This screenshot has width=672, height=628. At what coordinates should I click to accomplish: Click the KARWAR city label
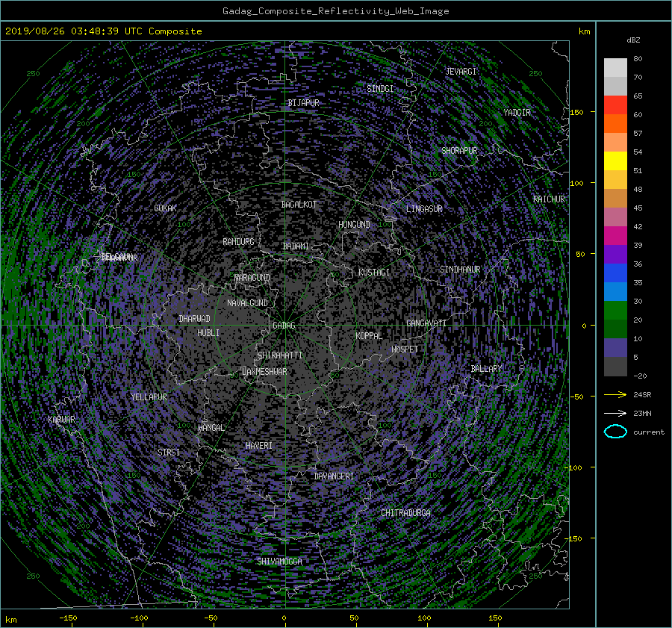click(x=61, y=420)
